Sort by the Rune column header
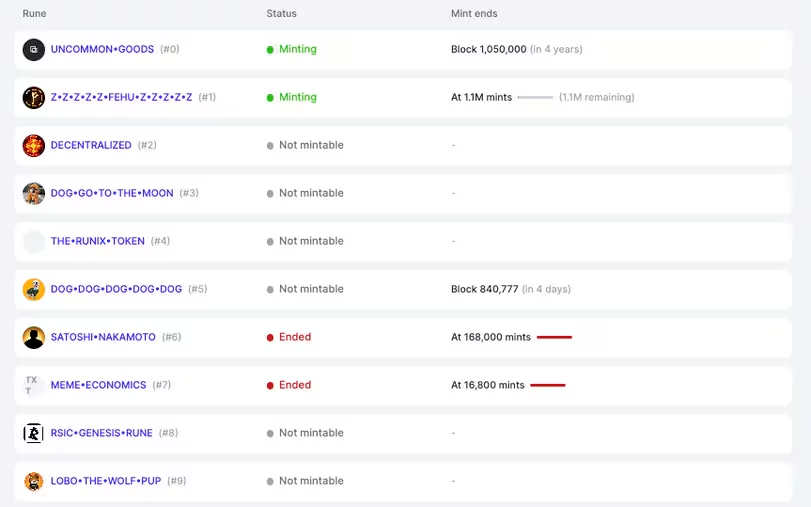 35,14
